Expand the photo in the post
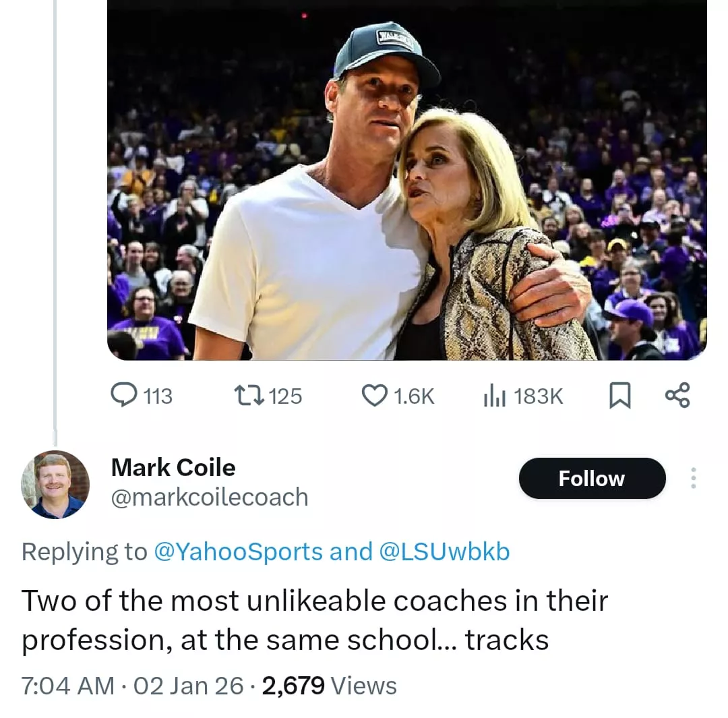The image size is (728, 718). pos(406,181)
